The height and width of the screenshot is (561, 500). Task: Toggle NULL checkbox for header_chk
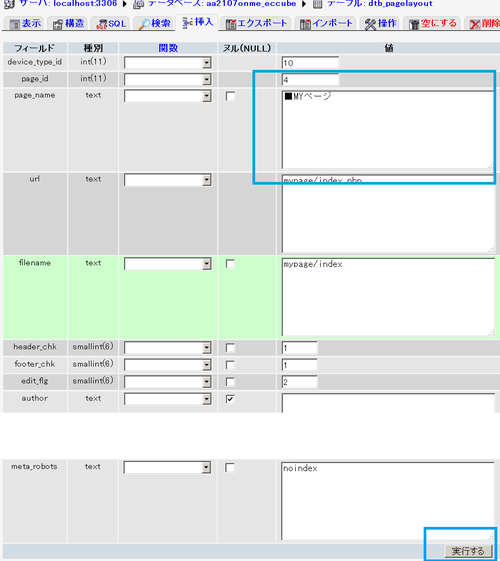click(230, 348)
